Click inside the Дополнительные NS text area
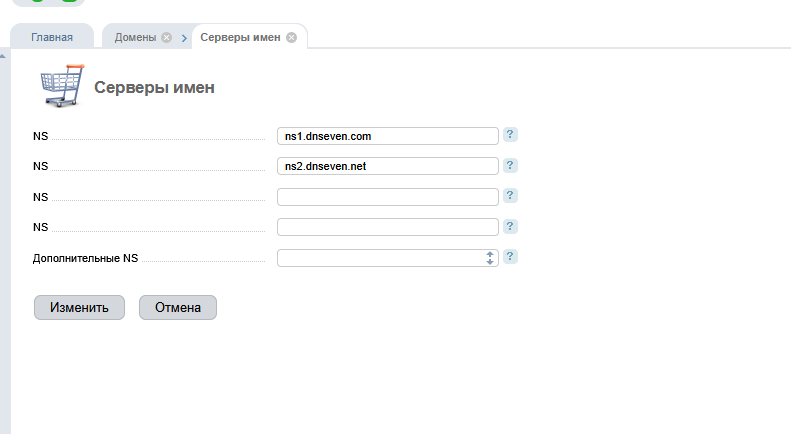Viewport: 791px width, 434px height. point(380,258)
